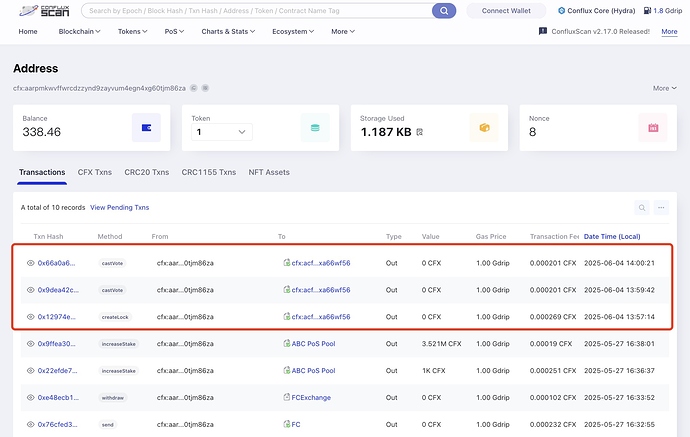Click the Nonce calendar icon
690x437 pixels.
(x=653, y=128)
